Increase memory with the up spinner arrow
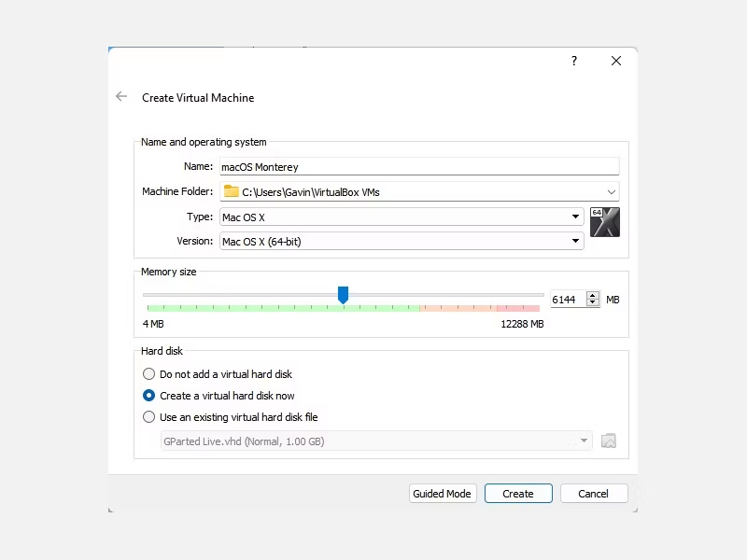Screen dimensions: 747x560 [593, 295]
